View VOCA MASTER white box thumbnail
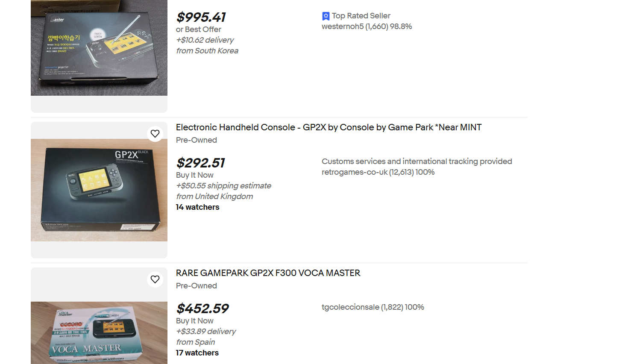The image size is (631, 364). pyautogui.click(x=99, y=333)
